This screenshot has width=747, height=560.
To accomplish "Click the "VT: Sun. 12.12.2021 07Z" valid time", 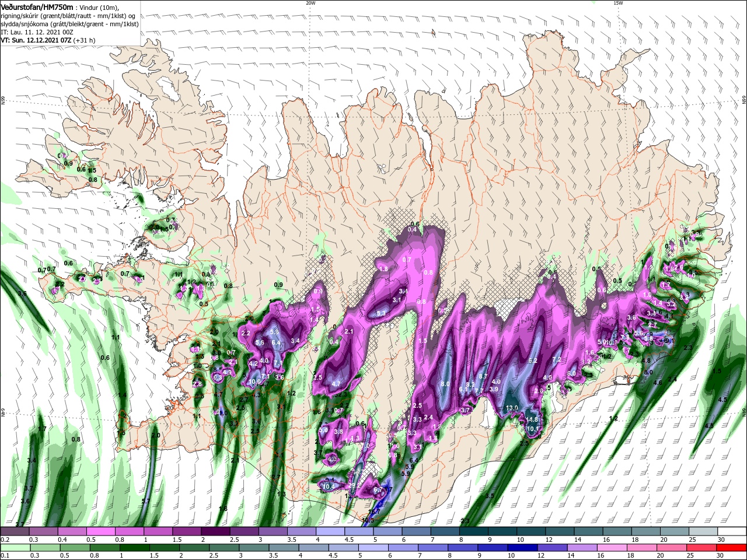I will click(36, 40).
